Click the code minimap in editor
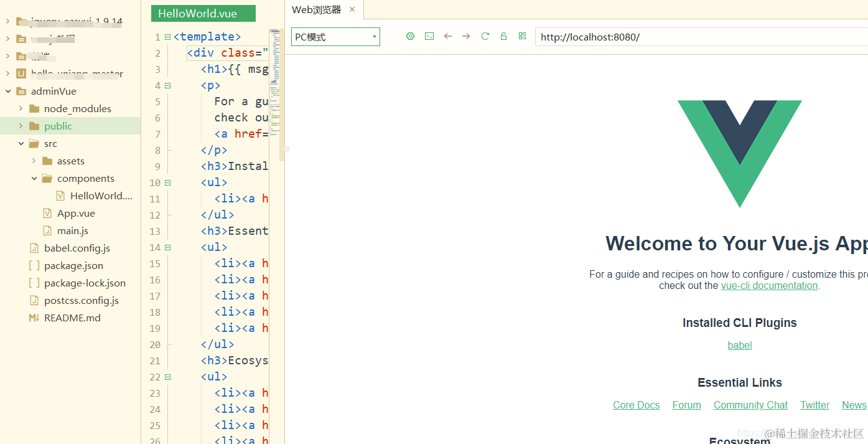Screen dimensions: 868x444 coord(274,81)
